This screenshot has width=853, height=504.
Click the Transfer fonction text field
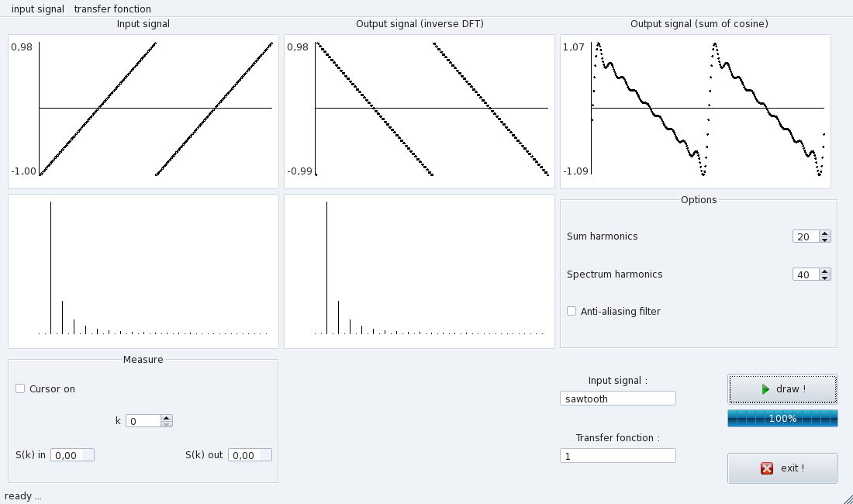[617, 456]
